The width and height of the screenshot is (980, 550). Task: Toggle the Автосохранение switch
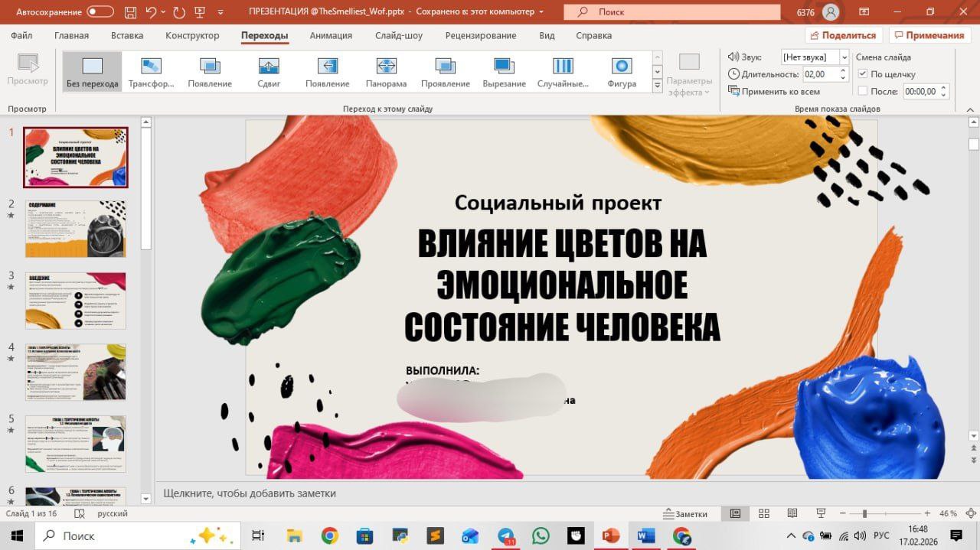(100, 12)
